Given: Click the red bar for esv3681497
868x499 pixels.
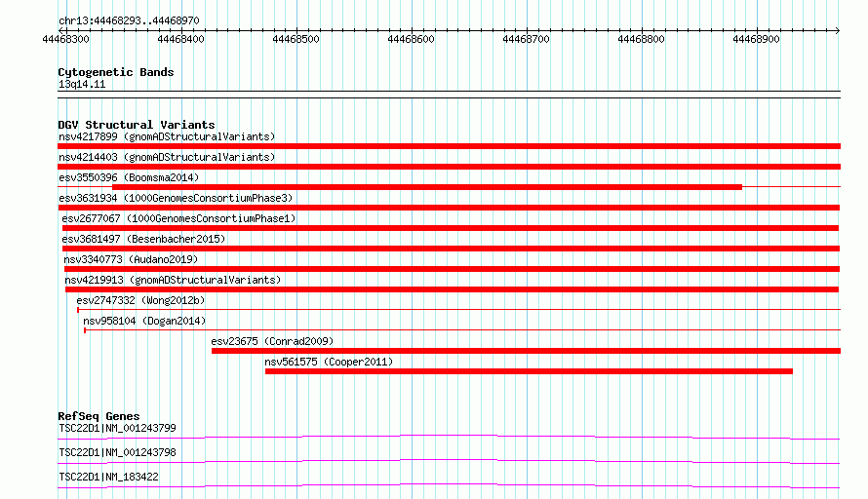Looking at the screenshot, I should coord(452,249).
